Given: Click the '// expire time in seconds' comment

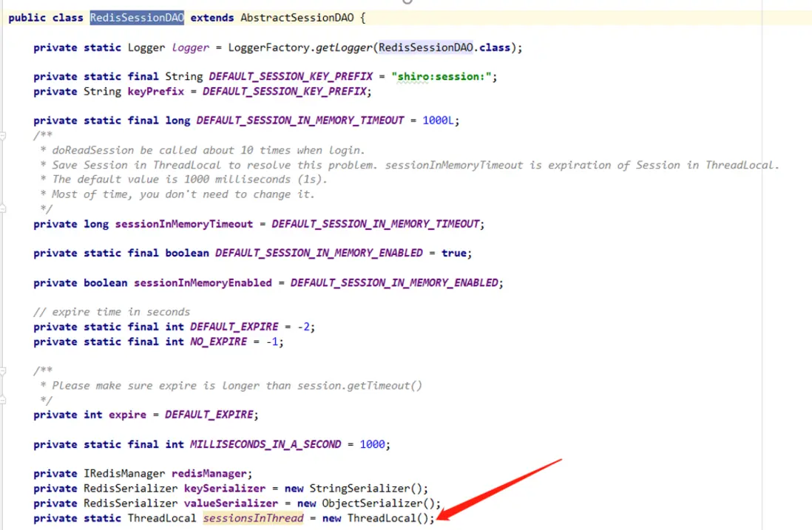Looking at the screenshot, I should 112,312.
